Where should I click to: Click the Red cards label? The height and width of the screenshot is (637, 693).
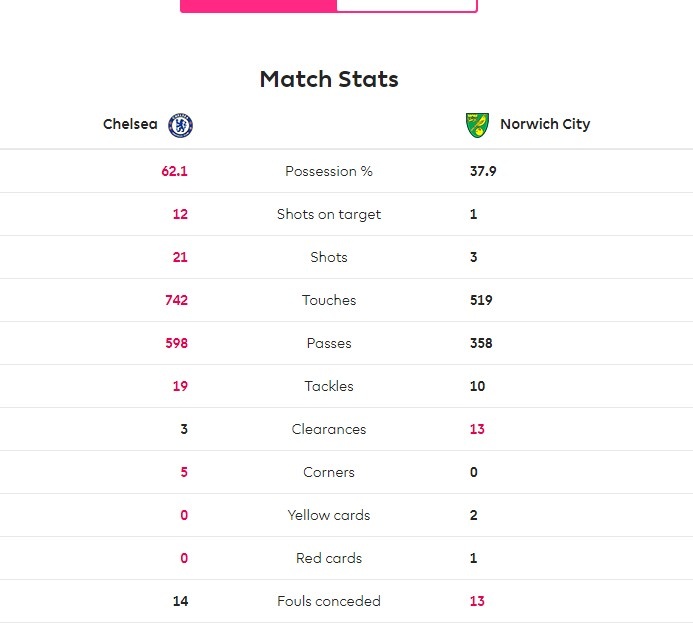329,558
